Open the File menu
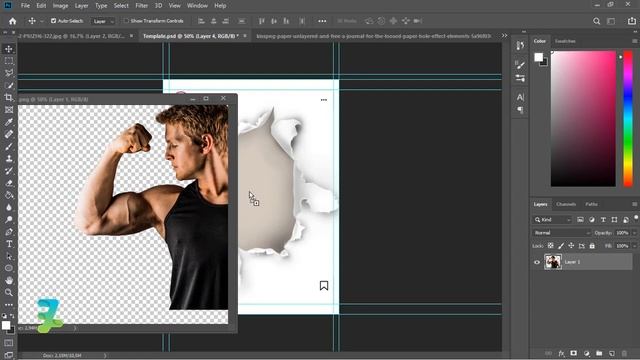640x360 pixels. [25, 6]
